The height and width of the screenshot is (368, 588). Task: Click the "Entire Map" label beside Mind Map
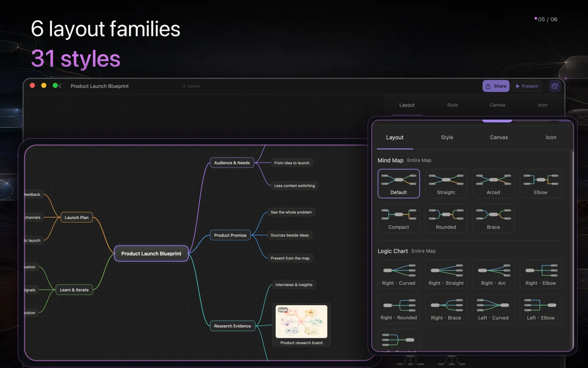pyautogui.click(x=419, y=160)
